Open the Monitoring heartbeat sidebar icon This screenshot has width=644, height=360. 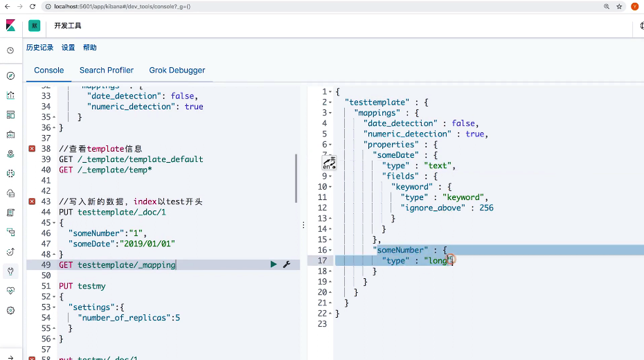(x=10, y=291)
